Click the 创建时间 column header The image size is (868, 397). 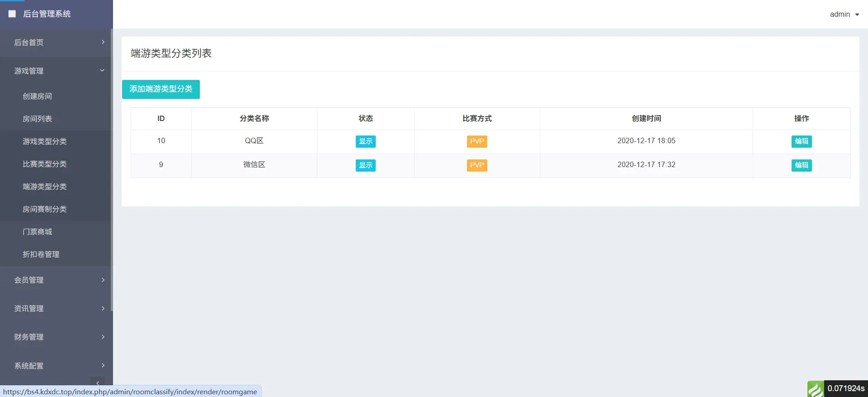point(646,118)
